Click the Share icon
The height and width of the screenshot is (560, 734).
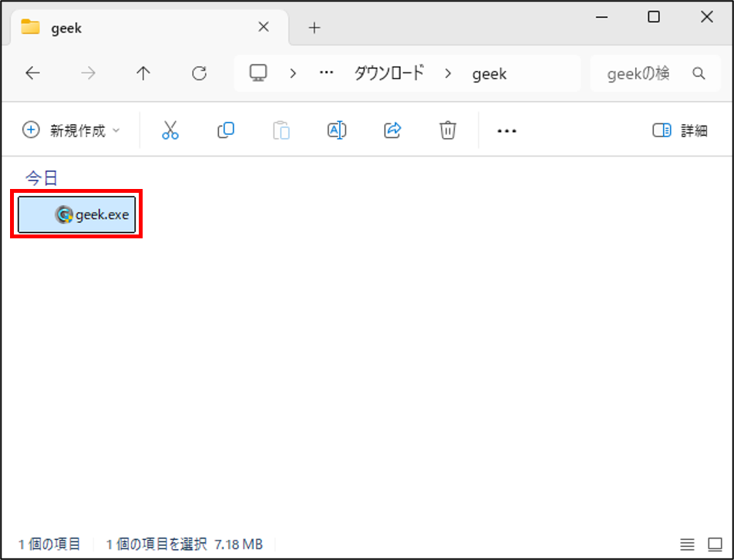[392, 130]
